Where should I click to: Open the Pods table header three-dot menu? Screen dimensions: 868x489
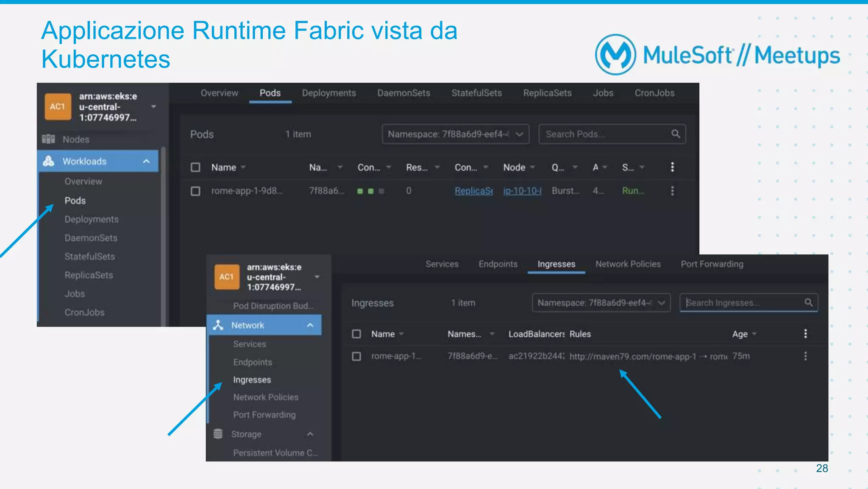(672, 167)
